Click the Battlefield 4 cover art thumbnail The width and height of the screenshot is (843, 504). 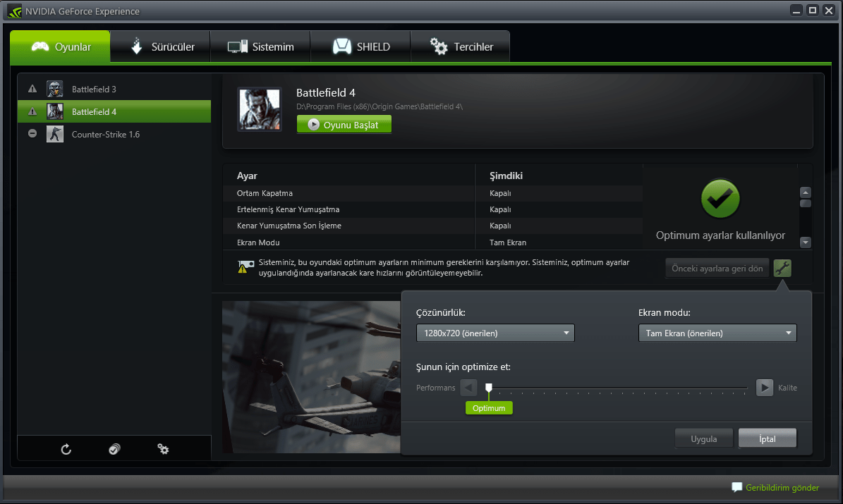260,110
